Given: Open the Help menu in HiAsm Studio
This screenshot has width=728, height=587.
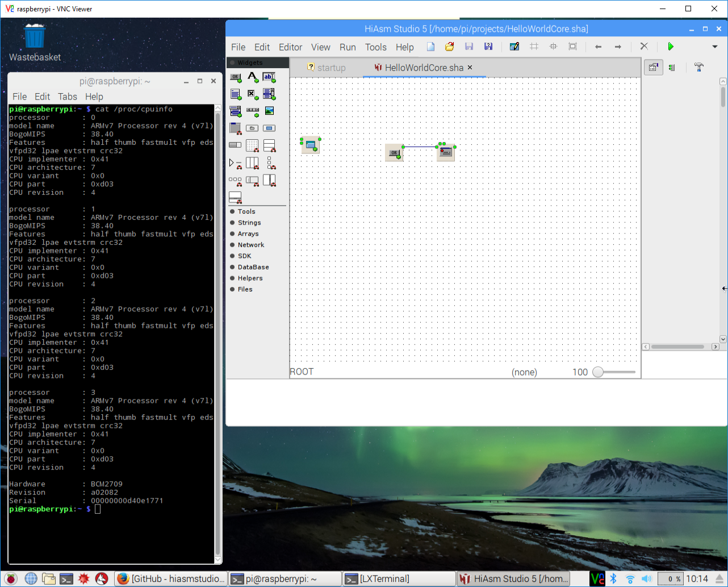Looking at the screenshot, I should click(404, 47).
